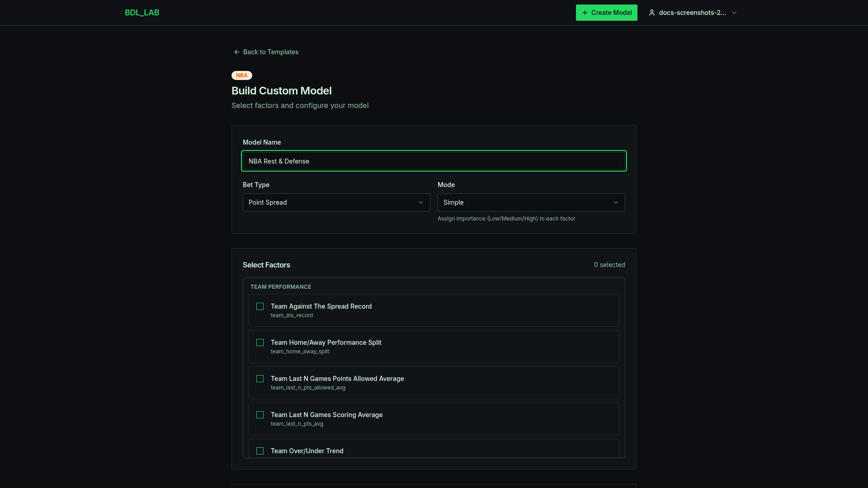
Task: Click the plus icon in Create Model
Action: [x=585, y=13]
